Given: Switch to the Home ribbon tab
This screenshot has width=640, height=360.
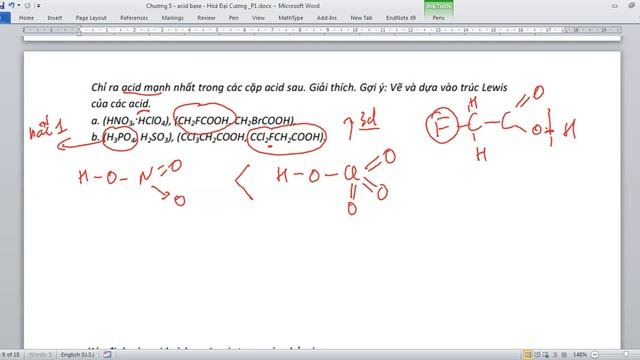Looking at the screenshot, I should pos(27,18).
